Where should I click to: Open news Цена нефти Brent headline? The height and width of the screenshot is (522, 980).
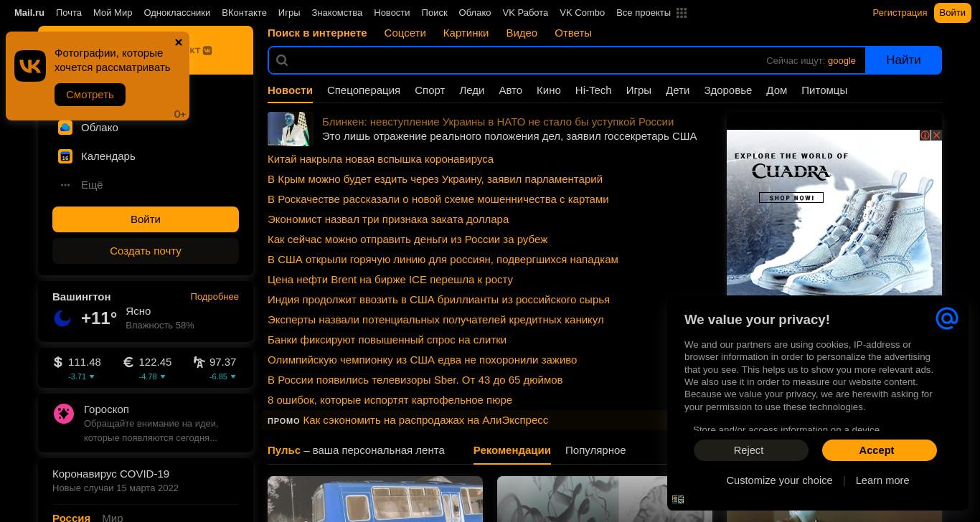(x=390, y=280)
